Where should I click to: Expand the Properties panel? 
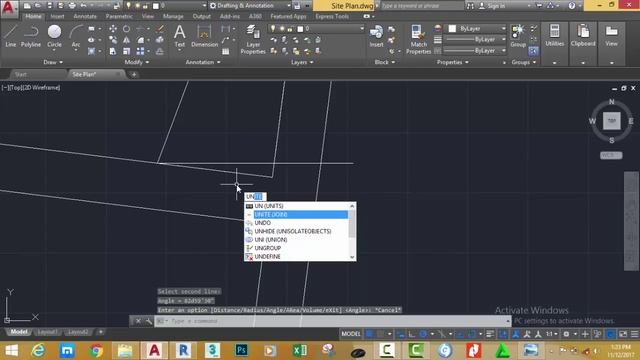click(x=453, y=62)
